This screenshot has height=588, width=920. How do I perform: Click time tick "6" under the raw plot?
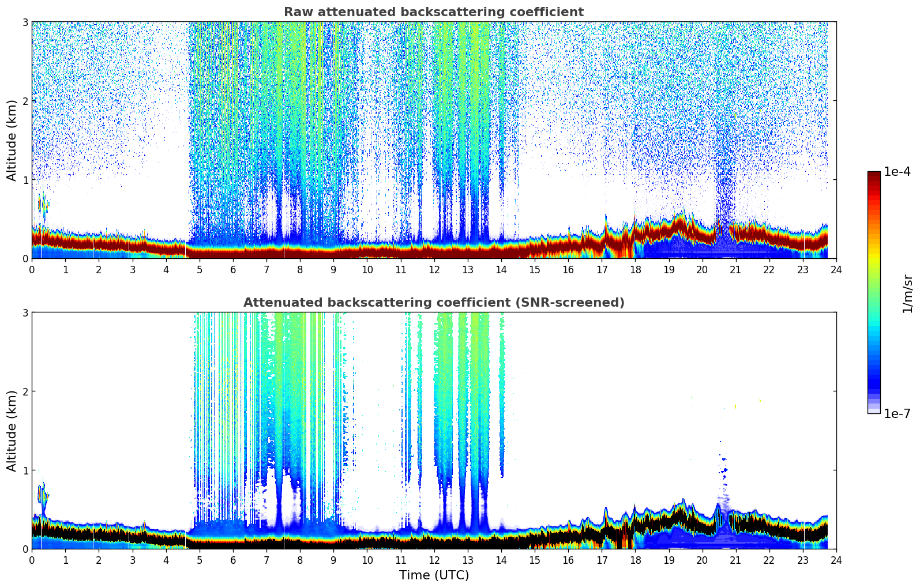click(233, 269)
